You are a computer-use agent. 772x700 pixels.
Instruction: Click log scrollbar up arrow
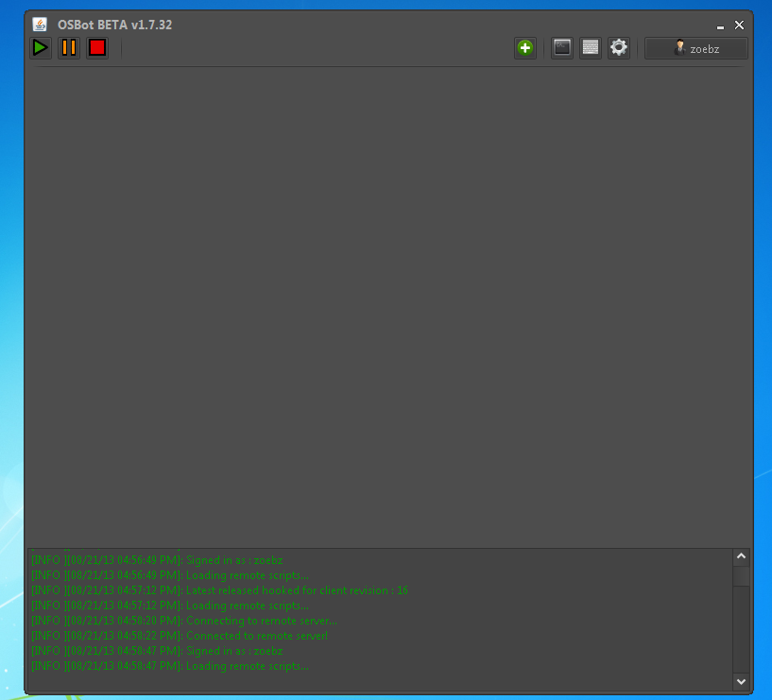click(741, 556)
